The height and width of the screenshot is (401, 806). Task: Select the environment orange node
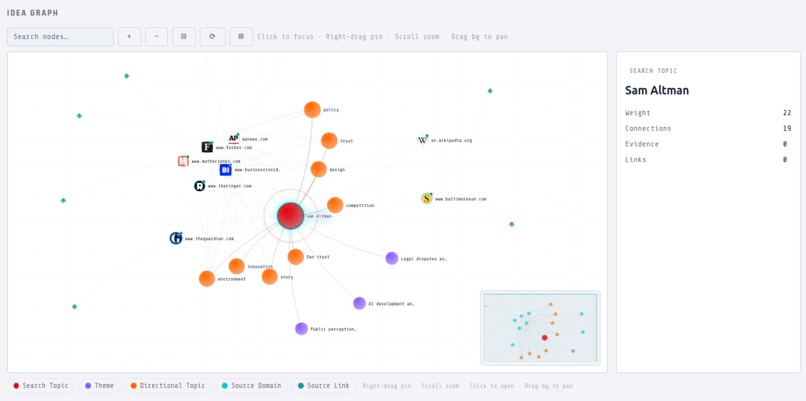click(x=207, y=279)
